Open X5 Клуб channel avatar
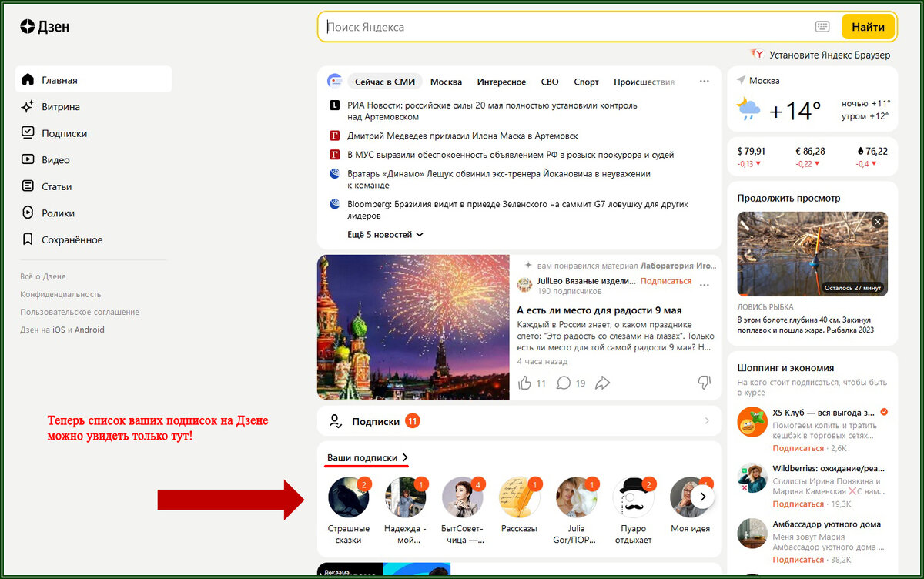Viewport: 924px width, 579px height. pyautogui.click(x=752, y=422)
